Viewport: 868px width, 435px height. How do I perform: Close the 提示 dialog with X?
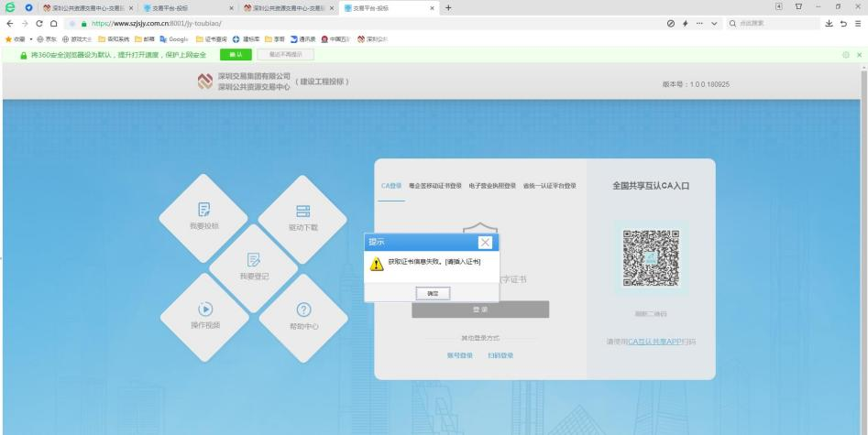coord(485,242)
